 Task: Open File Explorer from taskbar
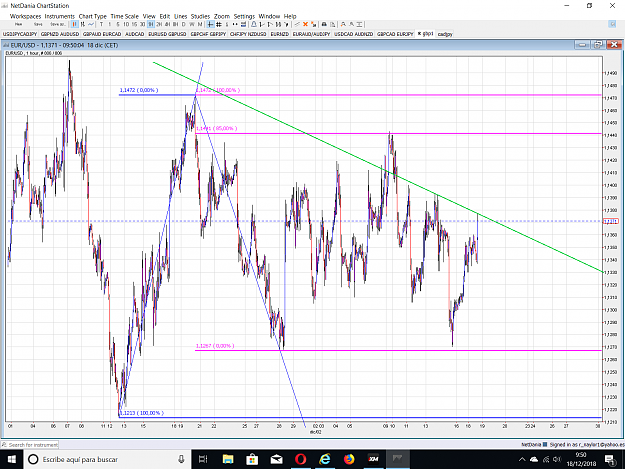click(x=228, y=459)
